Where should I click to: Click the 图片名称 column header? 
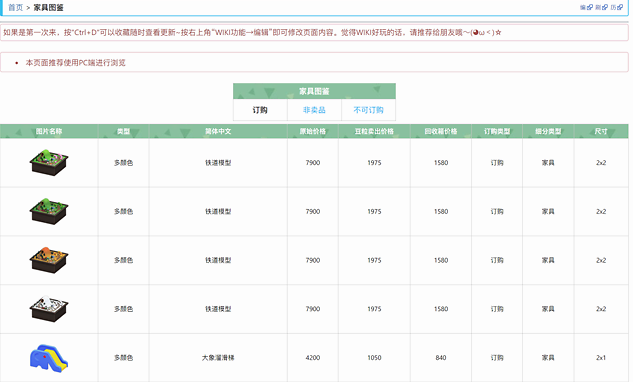(49, 131)
